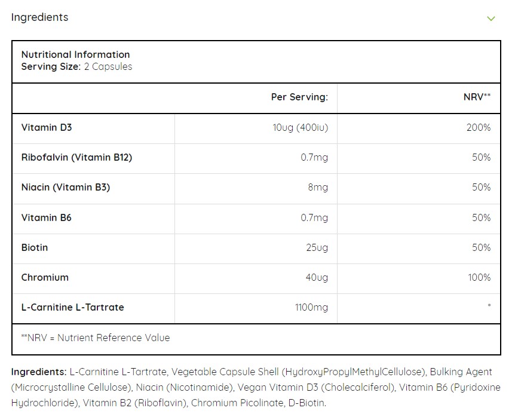
Task: Click the 25ug Biotin amount
Action: click(317, 247)
